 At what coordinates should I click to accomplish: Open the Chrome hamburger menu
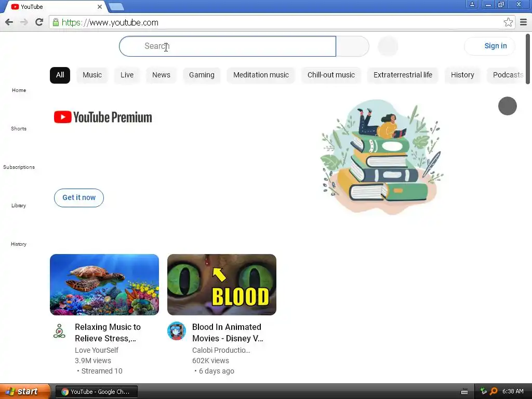coord(524,22)
